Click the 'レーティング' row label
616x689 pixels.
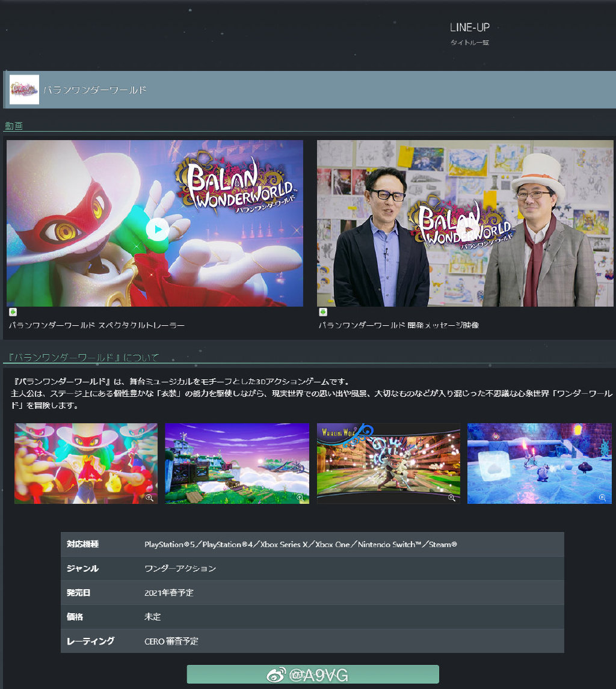click(91, 641)
